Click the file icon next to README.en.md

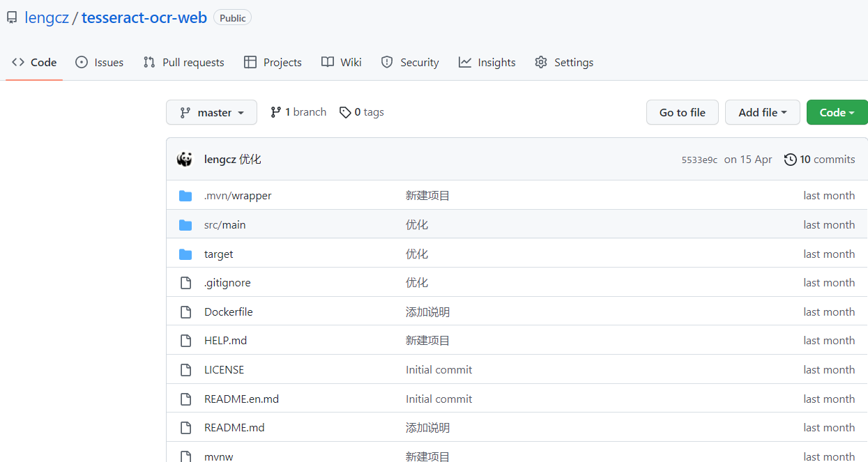click(185, 399)
